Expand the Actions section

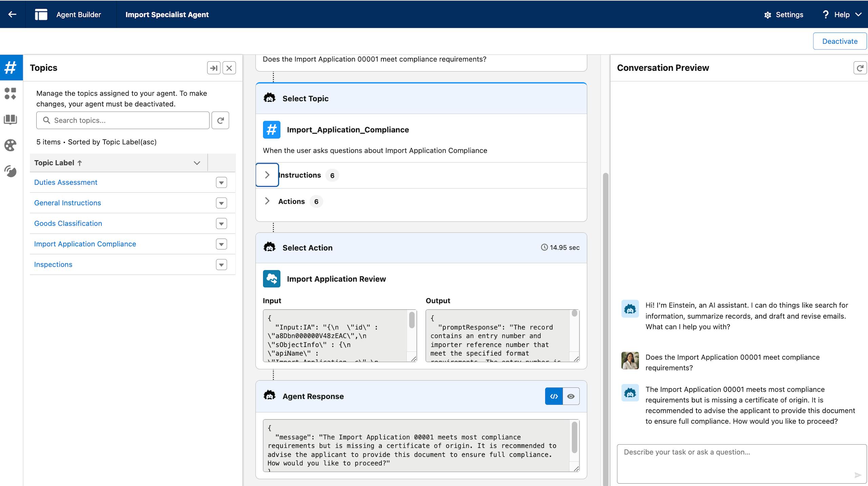(x=267, y=201)
